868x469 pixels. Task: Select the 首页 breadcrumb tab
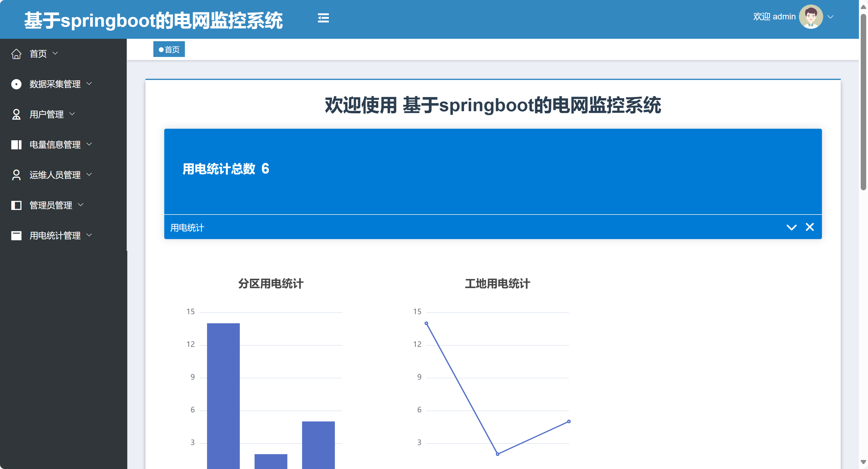[x=169, y=49]
